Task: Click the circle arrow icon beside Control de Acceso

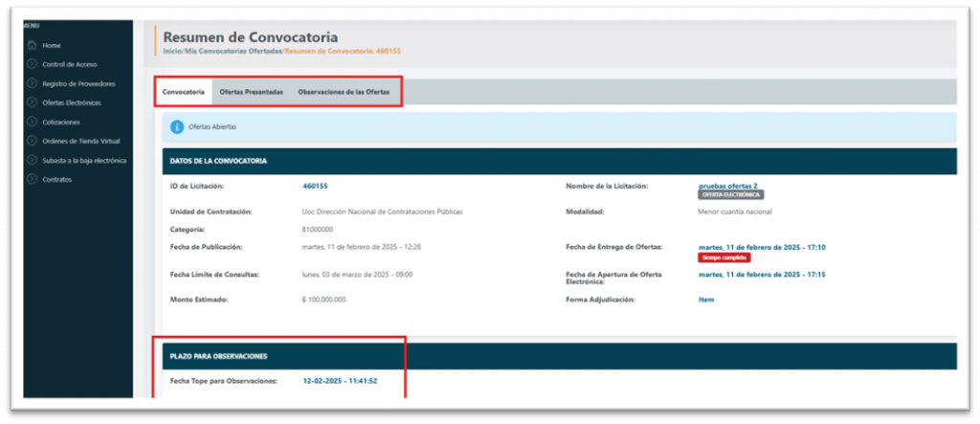Action: pos(32,64)
